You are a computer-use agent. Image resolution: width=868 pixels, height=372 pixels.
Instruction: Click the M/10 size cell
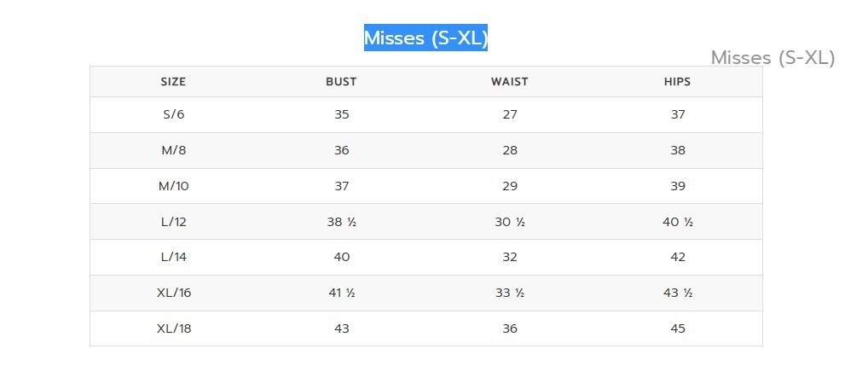coord(173,186)
